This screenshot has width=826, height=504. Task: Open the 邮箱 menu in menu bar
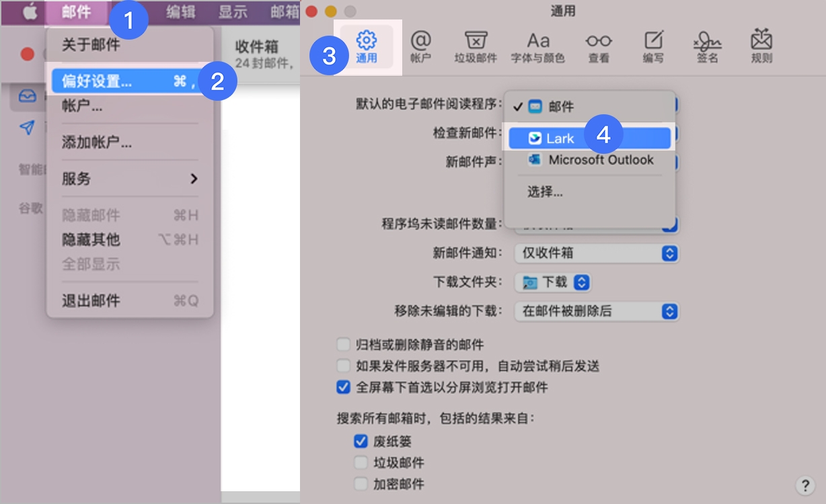click(285, 12)
